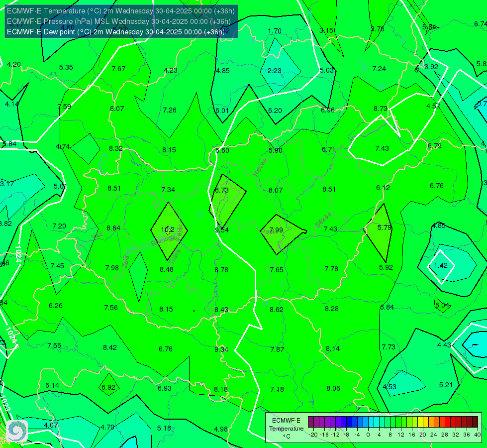This screenshot has height=448, width=487.
Task: Click the 7.18 dew point value
Action: click(277, 389)
